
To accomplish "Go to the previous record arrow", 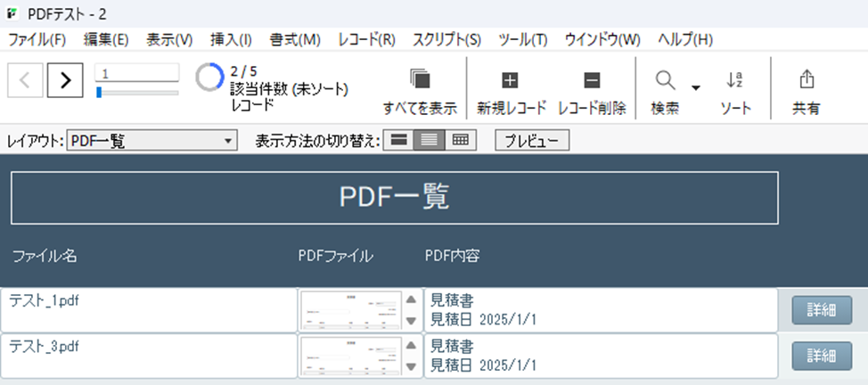I will point(25,79).
